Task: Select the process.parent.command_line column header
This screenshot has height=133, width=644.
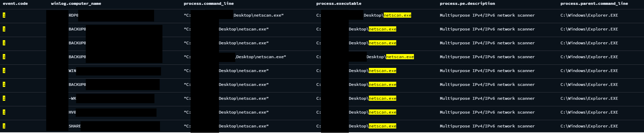Action: tap(594, 3)
